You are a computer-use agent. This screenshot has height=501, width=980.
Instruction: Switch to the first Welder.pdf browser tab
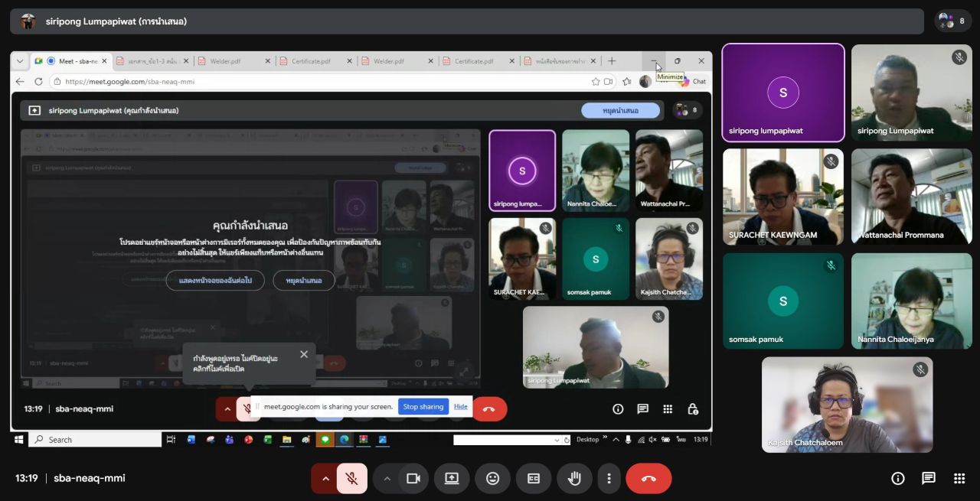pos(230,61)
